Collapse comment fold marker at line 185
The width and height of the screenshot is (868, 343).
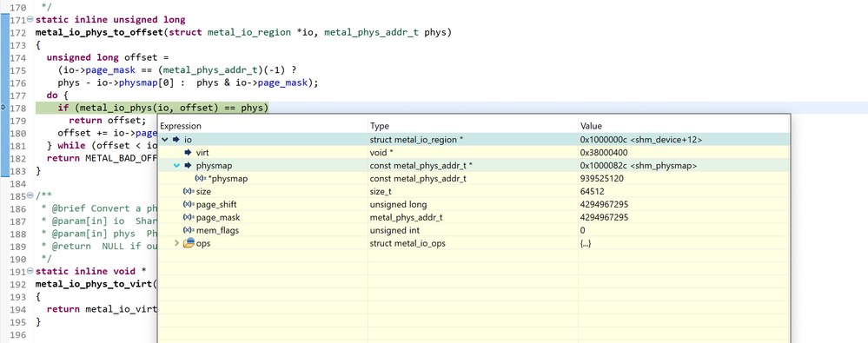point(30,195)
